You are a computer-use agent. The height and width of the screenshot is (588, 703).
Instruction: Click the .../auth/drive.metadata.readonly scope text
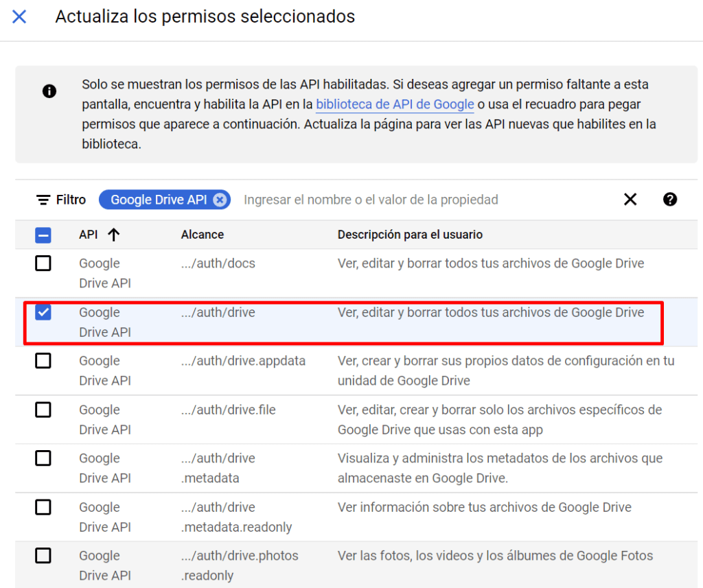point(237,517)
